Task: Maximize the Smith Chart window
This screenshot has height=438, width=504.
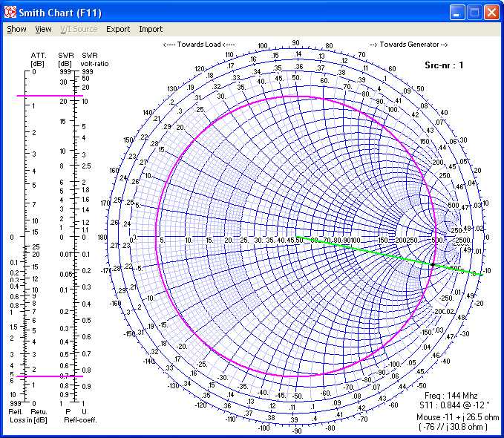Action: (475, 13)
